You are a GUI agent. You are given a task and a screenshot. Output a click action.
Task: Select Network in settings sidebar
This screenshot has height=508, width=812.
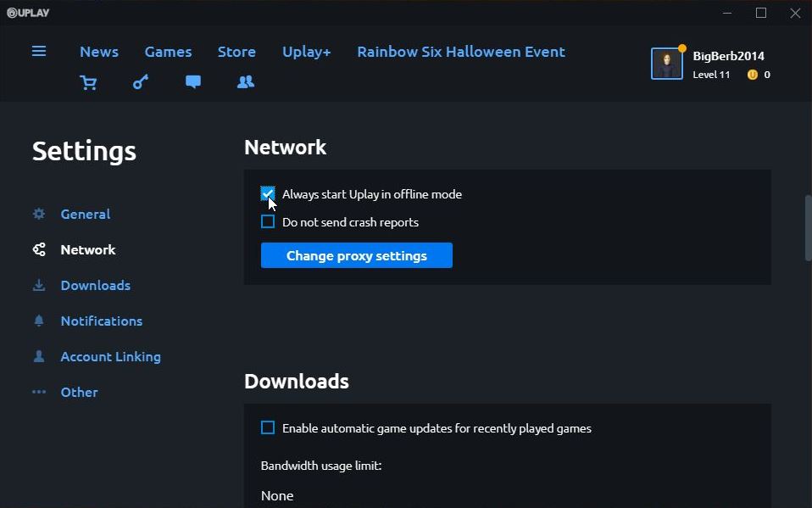pyautogui.click(x=88, y=250)
